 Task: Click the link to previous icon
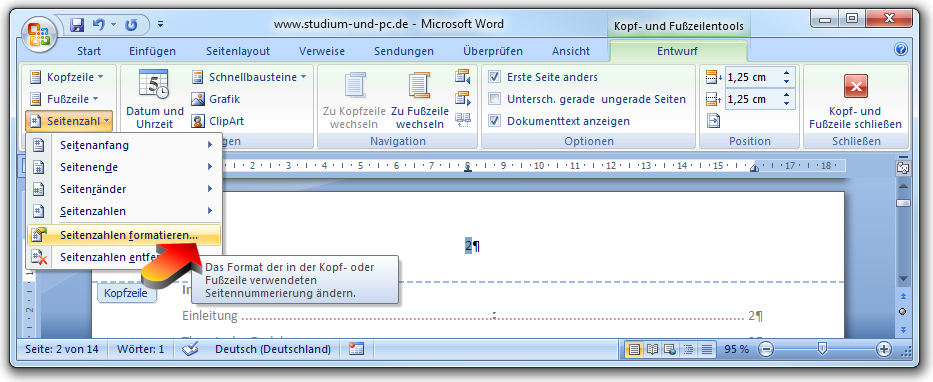tap(462, 120)
